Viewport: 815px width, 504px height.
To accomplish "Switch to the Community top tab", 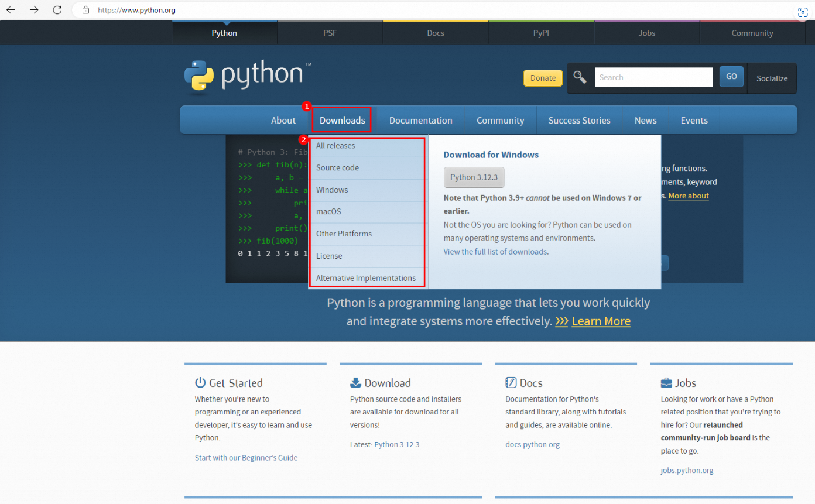I will point(752,33).
